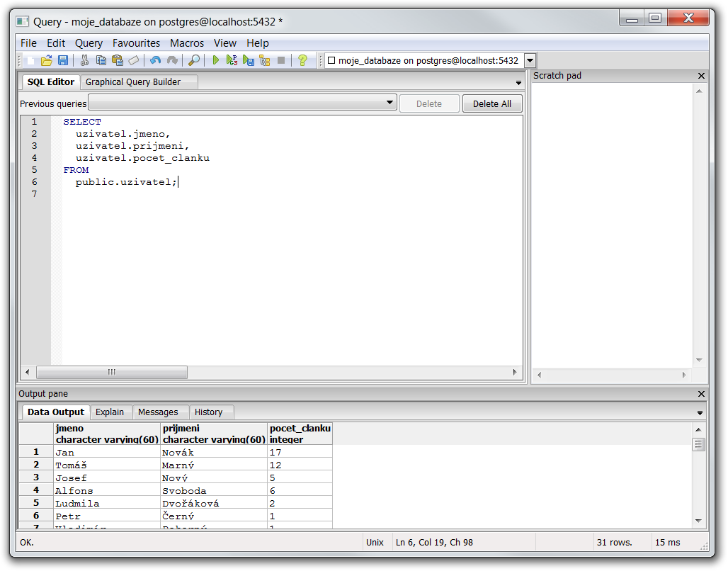The image size is (728, 571).
Task: Open the Macros menu
Action: [x=187, y=43]
